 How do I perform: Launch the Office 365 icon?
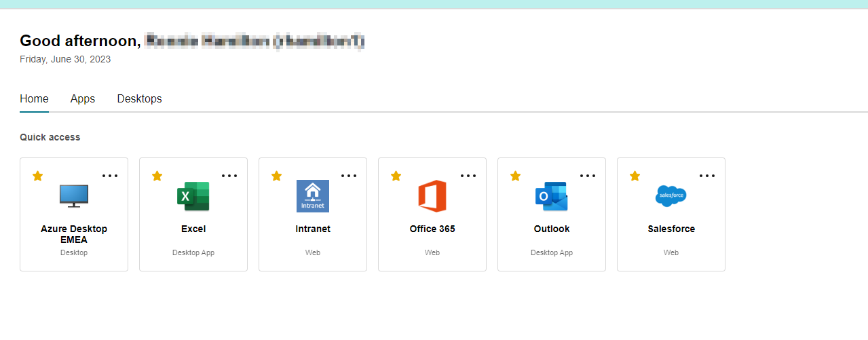[x=432, y=196]
